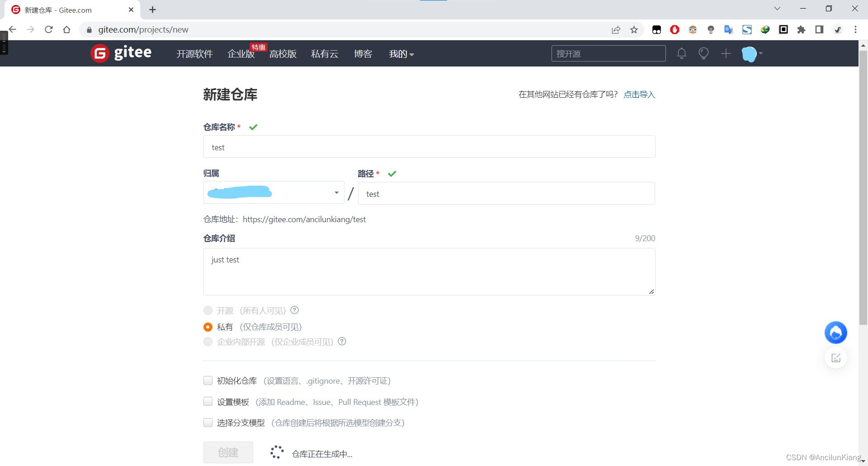Viewport: 868px width, 466px height.
Task: Select the 私有 (仅仓库成员可见) radio option
Action: pyautogui.click(x=208, y=327)
